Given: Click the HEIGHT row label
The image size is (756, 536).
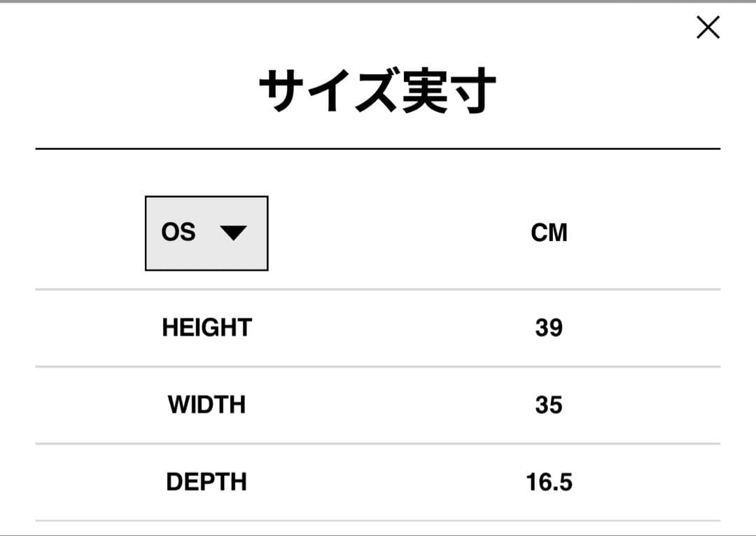Looking at the screenshot, I should click(206, 328).
